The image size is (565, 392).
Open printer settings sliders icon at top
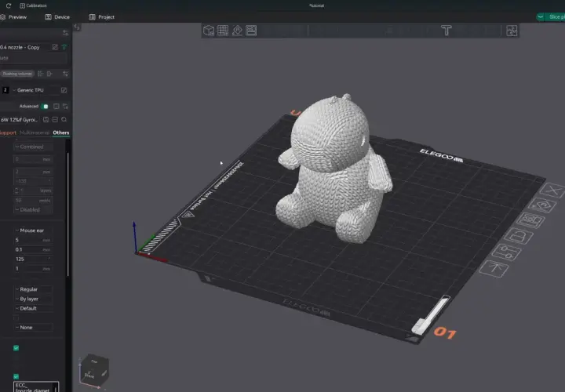tap(65, 33)
